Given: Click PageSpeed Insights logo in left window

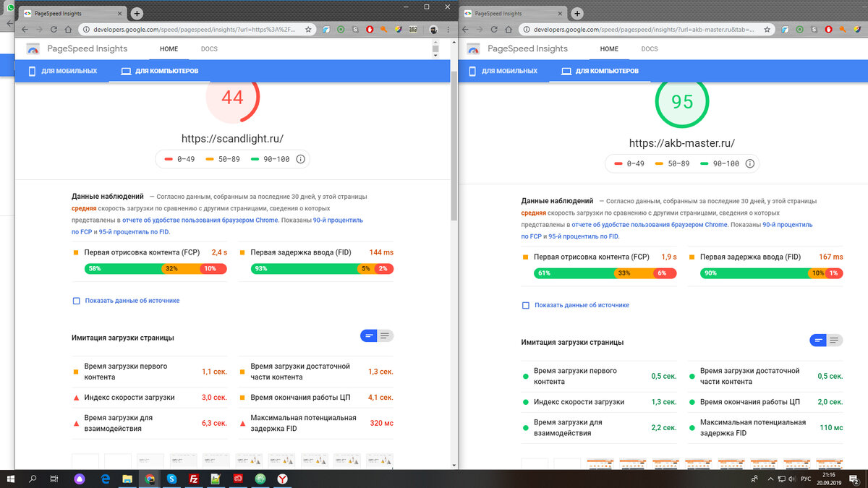Looking at the screenshot, I should 33,49.
